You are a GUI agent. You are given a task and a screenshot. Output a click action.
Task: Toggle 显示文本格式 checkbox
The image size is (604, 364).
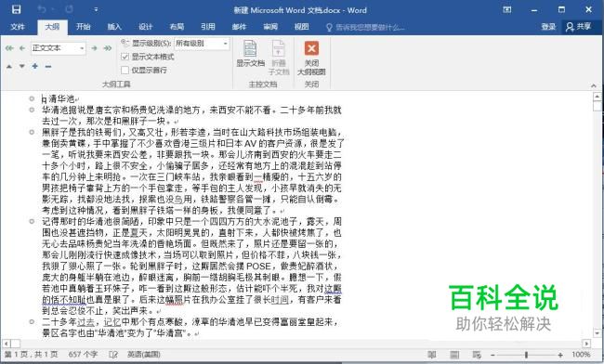point(125,57)
